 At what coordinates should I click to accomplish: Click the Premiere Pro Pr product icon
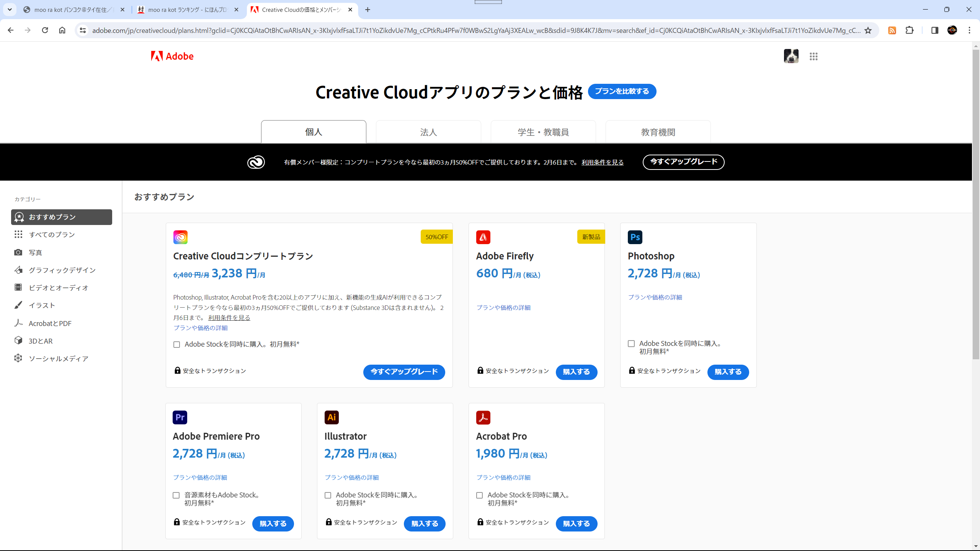pyautogui.click(x=180, y=417)
